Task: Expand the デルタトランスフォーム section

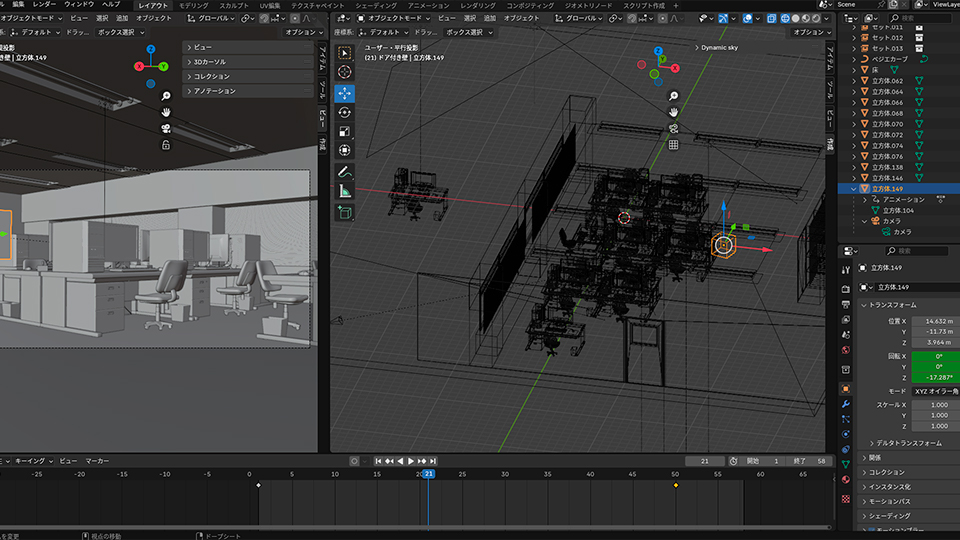Action: point(909,443)
